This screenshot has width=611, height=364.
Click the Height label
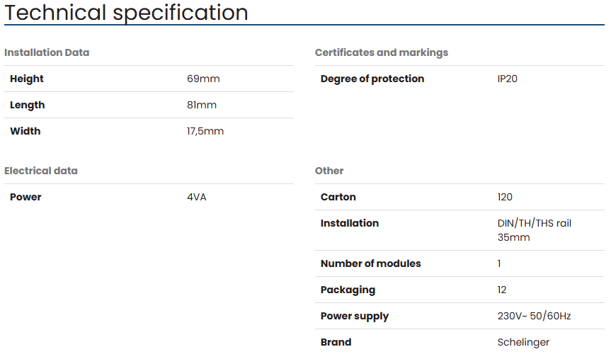point(26,79)
